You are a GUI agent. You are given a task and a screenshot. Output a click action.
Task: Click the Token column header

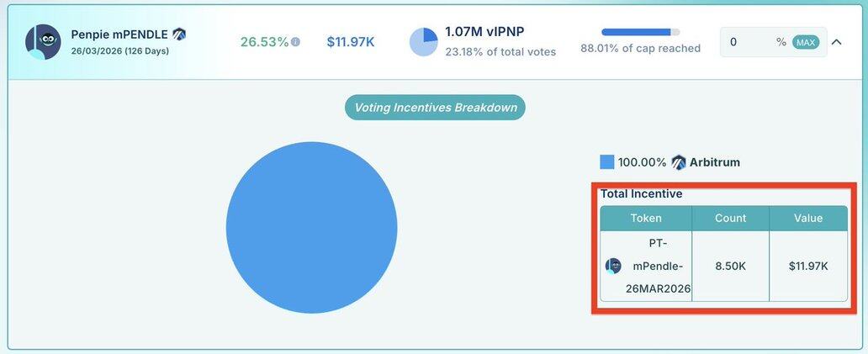coord(646,218)
